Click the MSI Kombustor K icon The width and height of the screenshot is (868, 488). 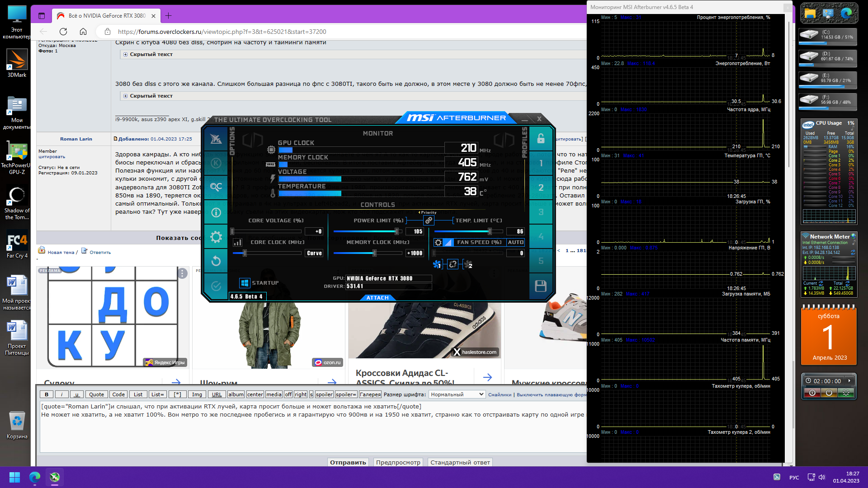[x=216, y=163]
